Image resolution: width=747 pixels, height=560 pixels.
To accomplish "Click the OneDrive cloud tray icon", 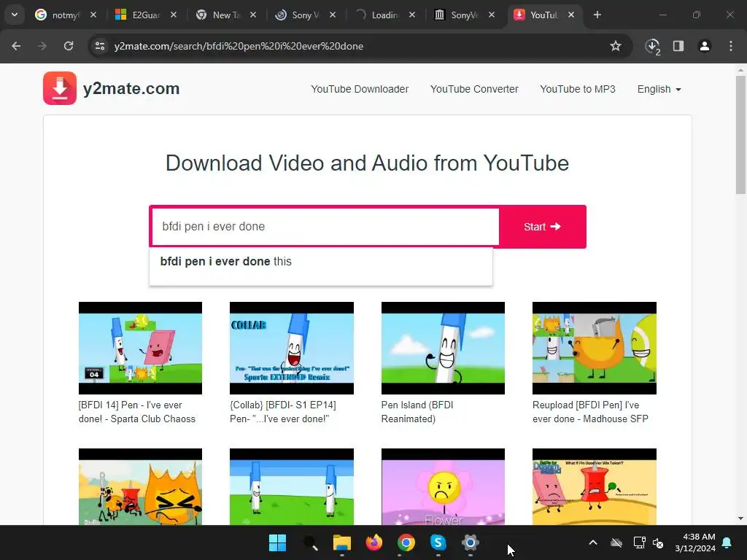I will point(616,542).
